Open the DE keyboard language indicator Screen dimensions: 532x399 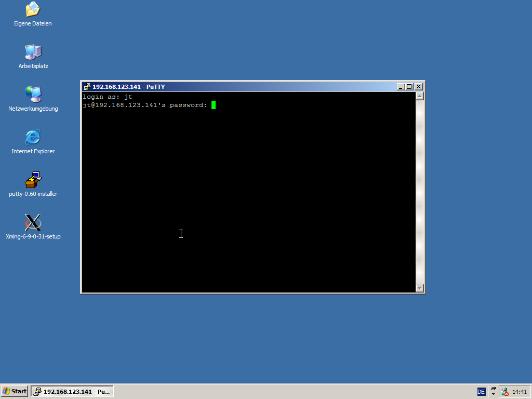click(481, 391)
